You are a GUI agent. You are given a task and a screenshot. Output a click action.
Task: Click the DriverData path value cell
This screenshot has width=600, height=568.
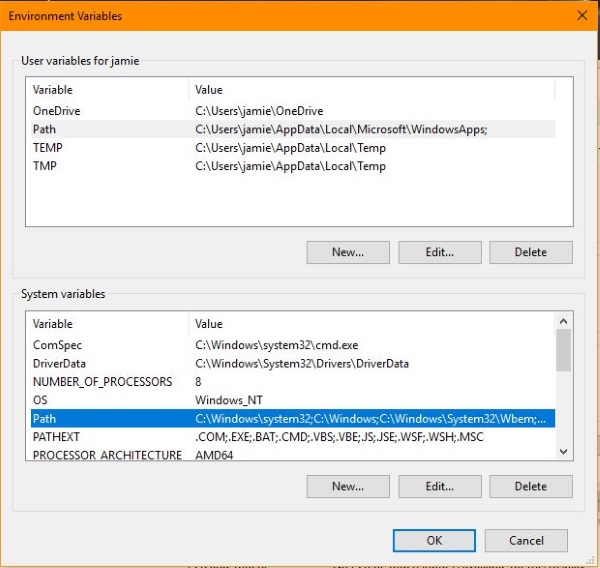click(302, 364)
